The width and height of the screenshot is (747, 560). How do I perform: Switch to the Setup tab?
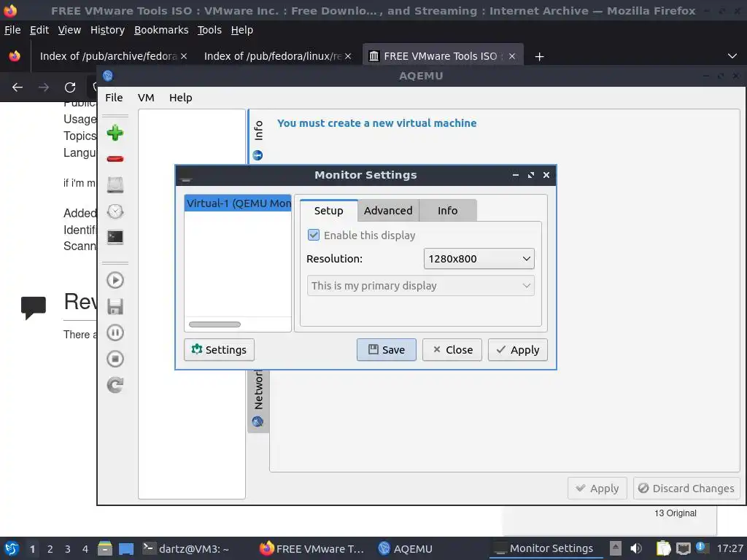pyautogui.click(x=329, y=211)
